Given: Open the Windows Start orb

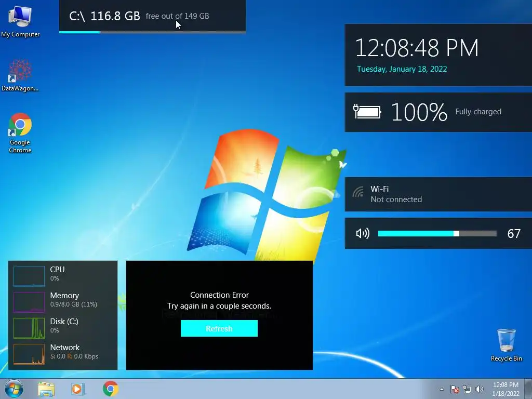Looking at the screenshot, I should click(14, 389).
